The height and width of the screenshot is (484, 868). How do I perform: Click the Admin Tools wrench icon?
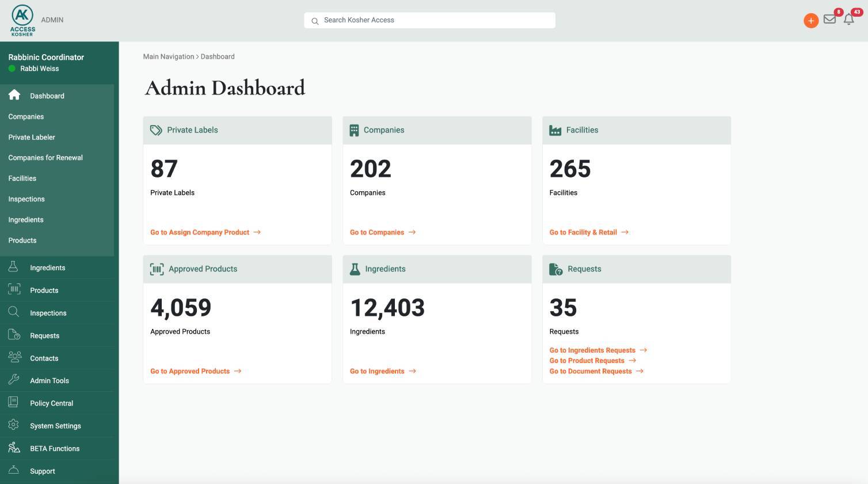(13, 380)
